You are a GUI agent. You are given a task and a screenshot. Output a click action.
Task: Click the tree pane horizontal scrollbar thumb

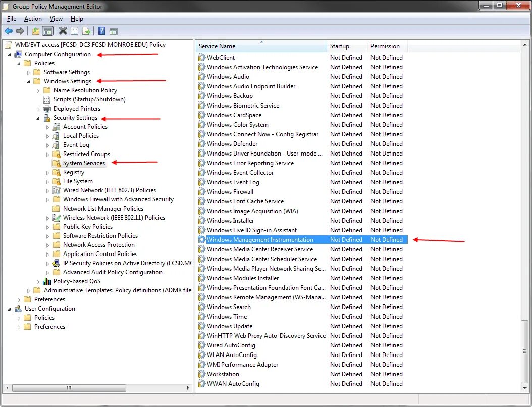[69, 388]
